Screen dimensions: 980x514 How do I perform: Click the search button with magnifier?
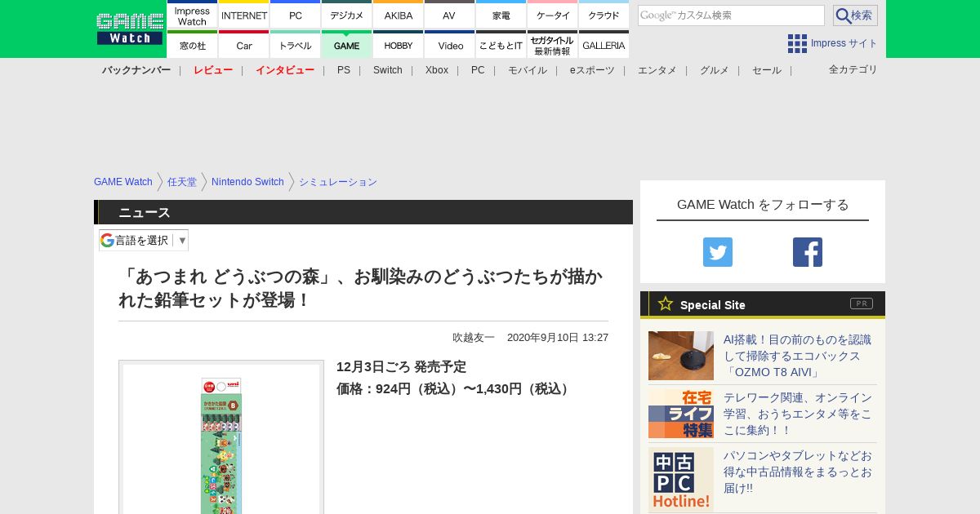pyautogui.click(x=855, y=16)
